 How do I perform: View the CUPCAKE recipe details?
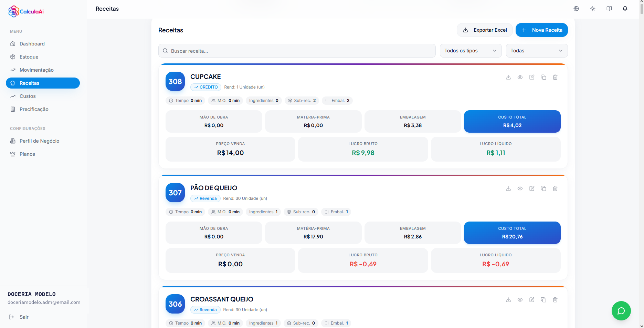click(x=520, y=77)
